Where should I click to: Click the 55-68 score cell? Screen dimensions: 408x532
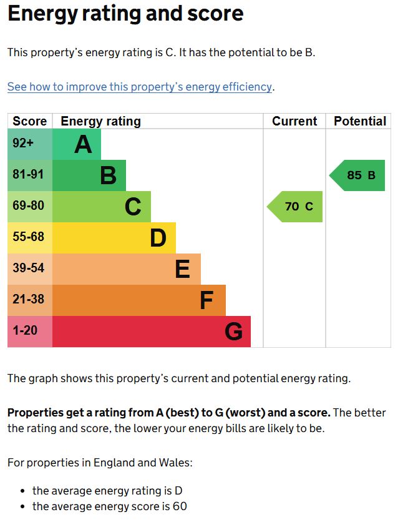[30, 238]
